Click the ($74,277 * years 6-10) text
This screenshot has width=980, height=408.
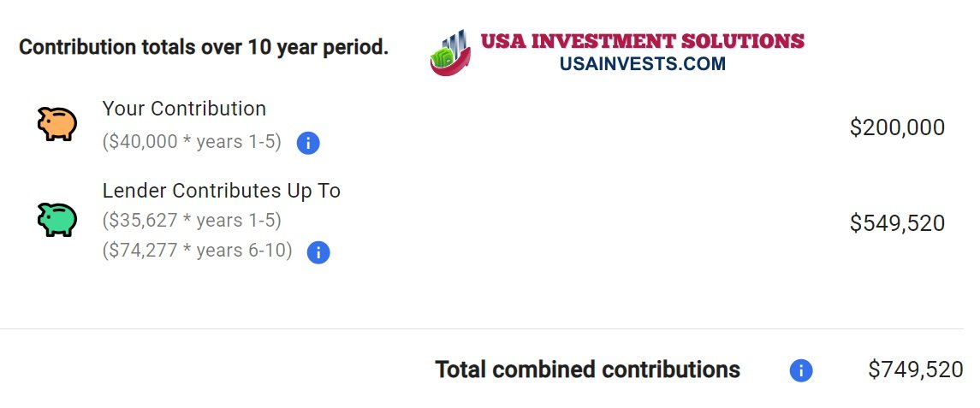[x=198, y=251]
